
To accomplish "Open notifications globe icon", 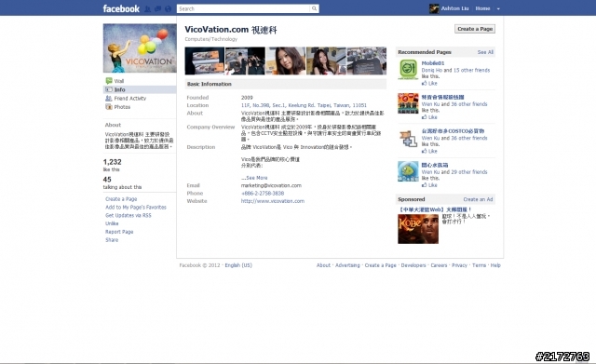I will (x=168, y=8).
